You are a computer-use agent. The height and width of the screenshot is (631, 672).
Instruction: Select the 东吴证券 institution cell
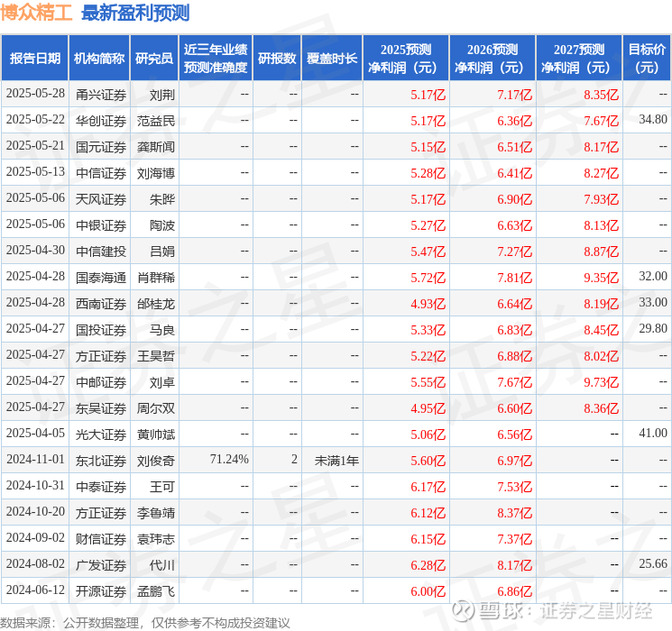[101, 408]
